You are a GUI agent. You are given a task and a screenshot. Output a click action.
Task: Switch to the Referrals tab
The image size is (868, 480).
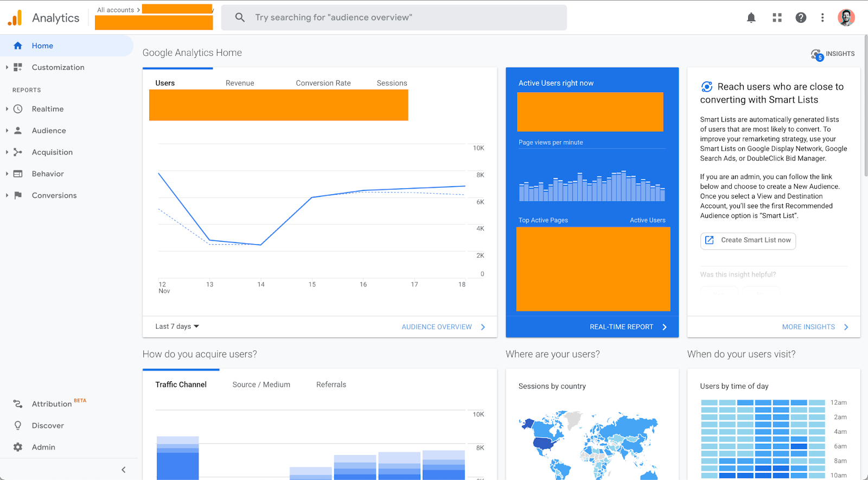click(x=331, y=385)
